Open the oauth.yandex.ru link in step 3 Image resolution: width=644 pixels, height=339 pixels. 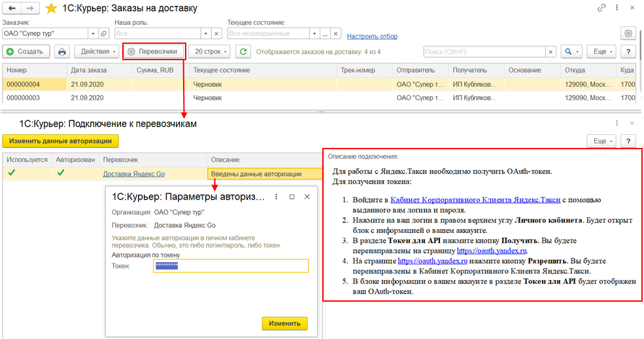[x=492, y=251]
